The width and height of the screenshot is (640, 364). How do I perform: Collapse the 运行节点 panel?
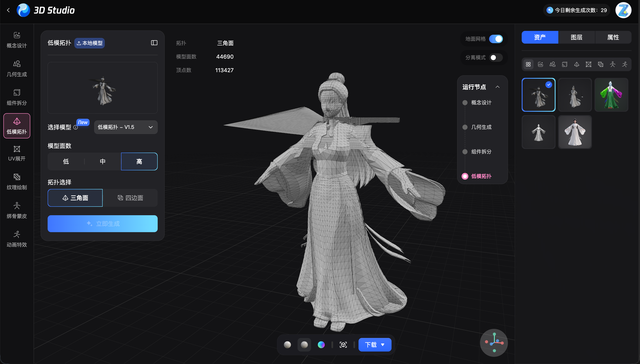498,87
